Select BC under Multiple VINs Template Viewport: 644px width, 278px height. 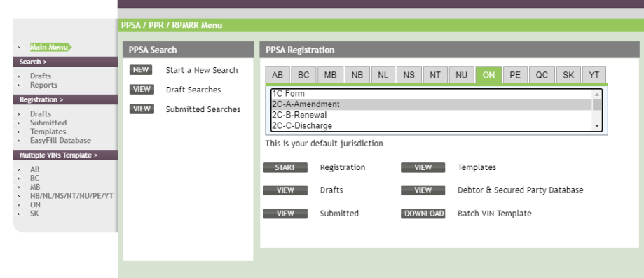(x=34, y=179)
